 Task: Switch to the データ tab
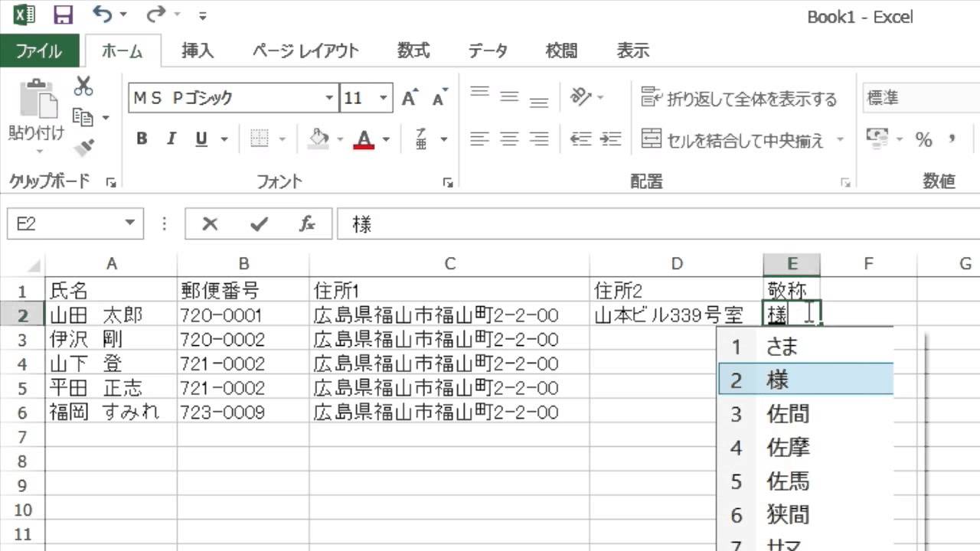coord(488,51)
